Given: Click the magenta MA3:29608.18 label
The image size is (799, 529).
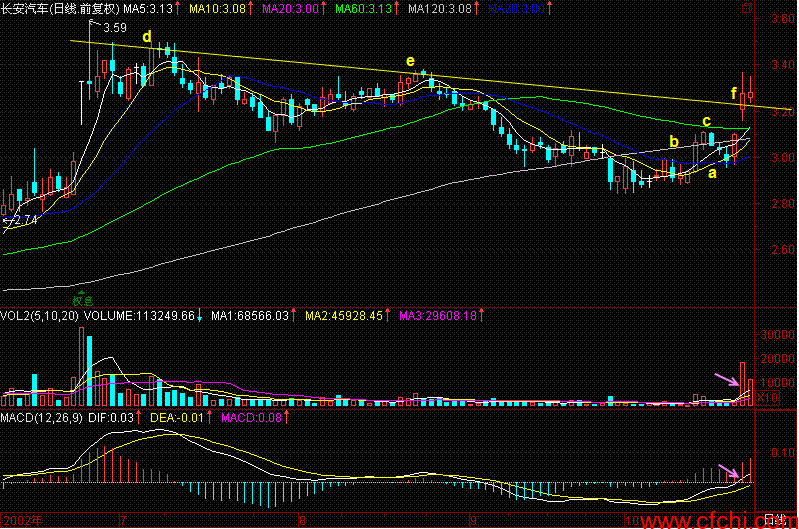Looking at the screenshot, I should click(438, 316).
